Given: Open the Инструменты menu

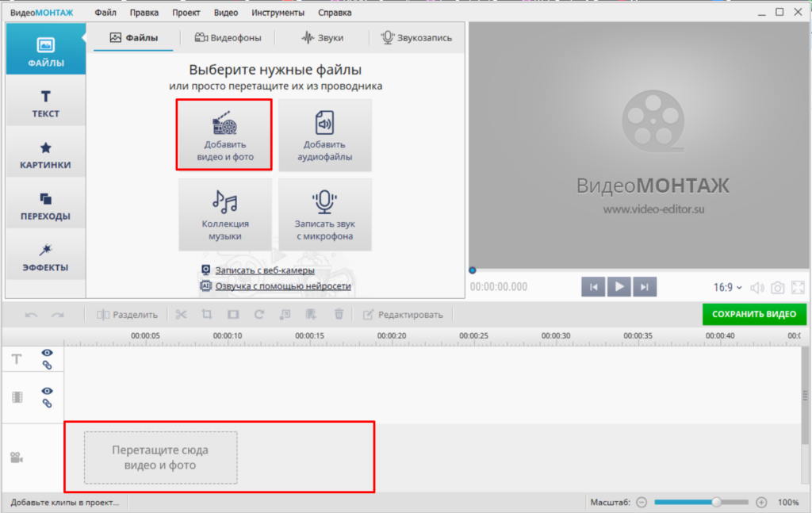Looking at the screenshot, I should point(278,13).
